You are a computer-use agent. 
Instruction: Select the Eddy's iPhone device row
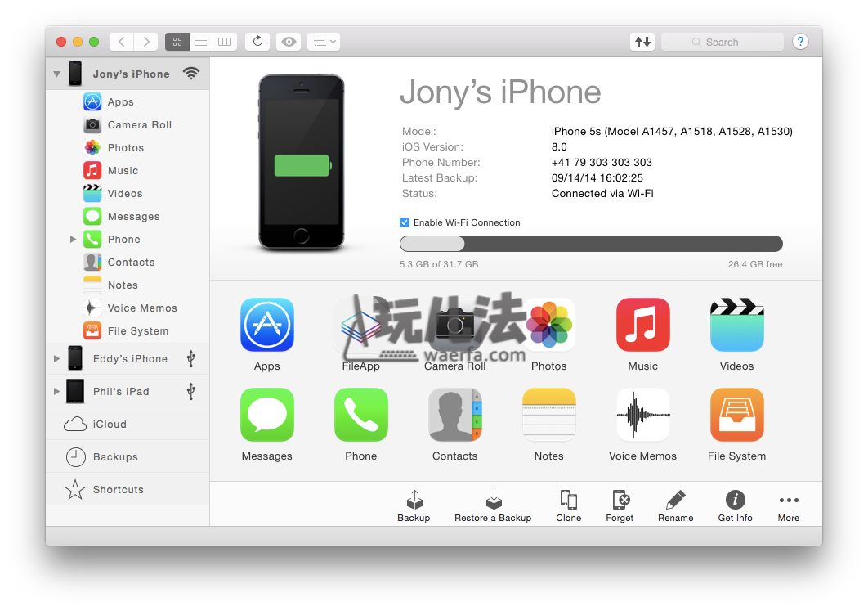(128, 359)
